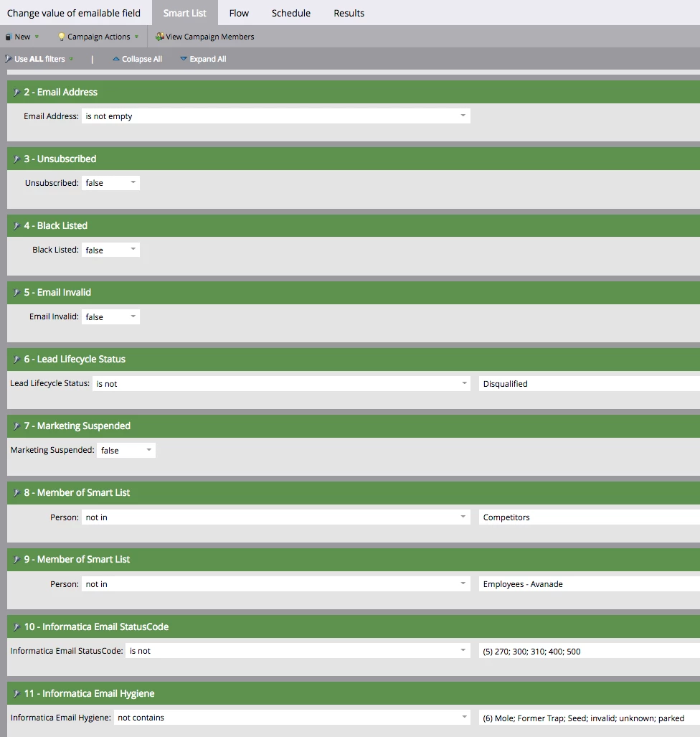Image resolution: width=700 pixels, height=737 pixels.
Task: Open the Use ALL filters menu
Action: click(x=39, y=59)
